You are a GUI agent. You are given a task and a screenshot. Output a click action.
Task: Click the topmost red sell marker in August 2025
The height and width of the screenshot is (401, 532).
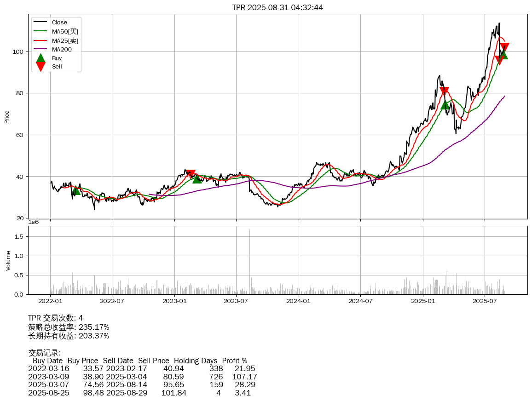(504, 47)
